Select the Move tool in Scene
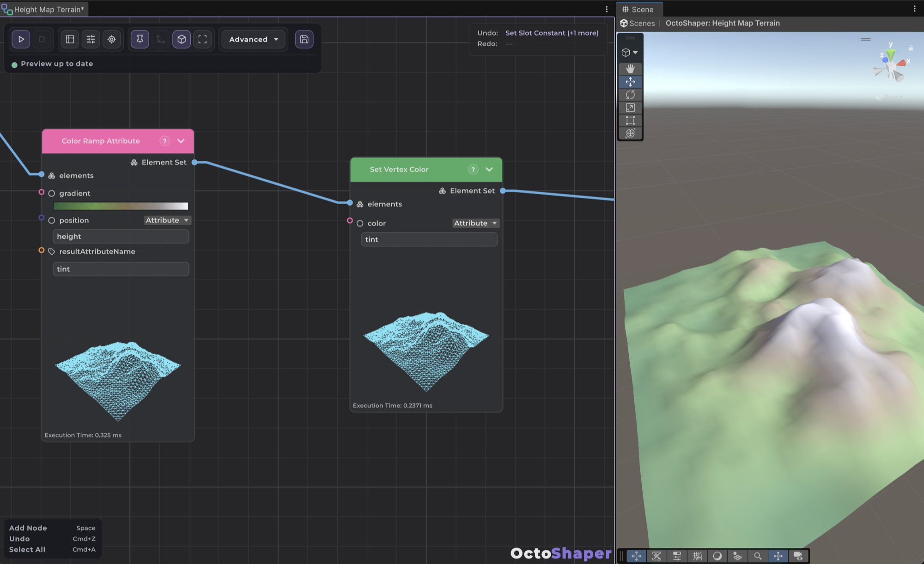Screen dimensions: 924x564 click(x=630, y=82)
